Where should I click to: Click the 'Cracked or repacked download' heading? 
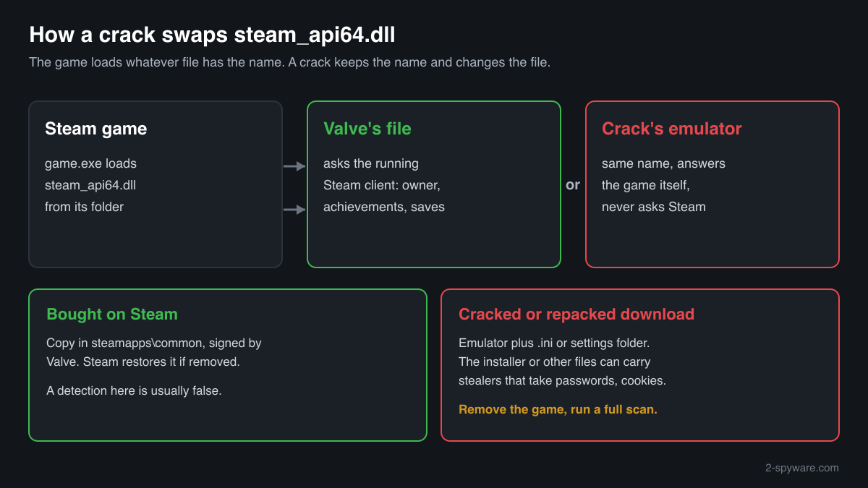pos(576,314)
